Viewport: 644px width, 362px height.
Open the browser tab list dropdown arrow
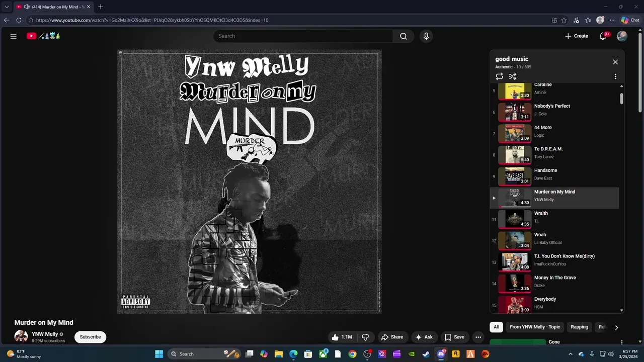[x=7, y=7]
